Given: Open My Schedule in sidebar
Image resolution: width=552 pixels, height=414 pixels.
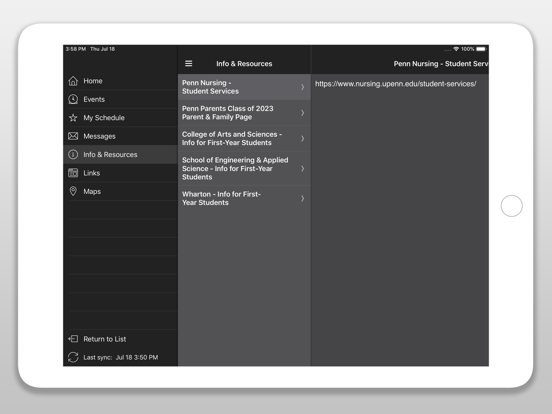Looking at the screenshot, I should (120, 118).
